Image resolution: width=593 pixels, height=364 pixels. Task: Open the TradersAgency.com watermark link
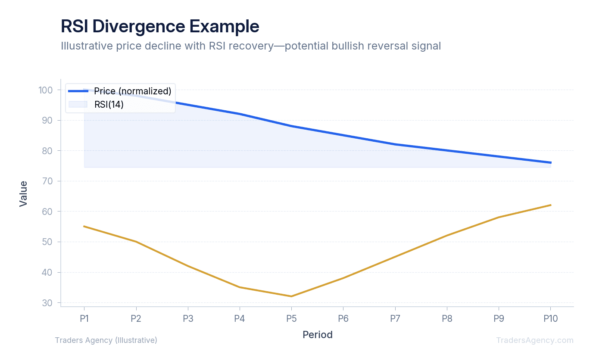[534, 340]
